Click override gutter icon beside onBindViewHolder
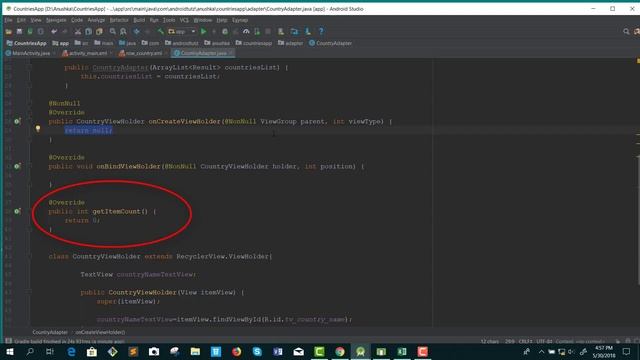The image size is (640, 360). point(17,166)
